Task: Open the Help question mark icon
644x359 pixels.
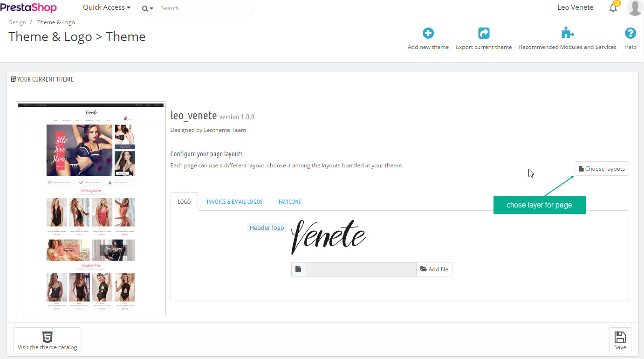Action: tap(630, 34)
